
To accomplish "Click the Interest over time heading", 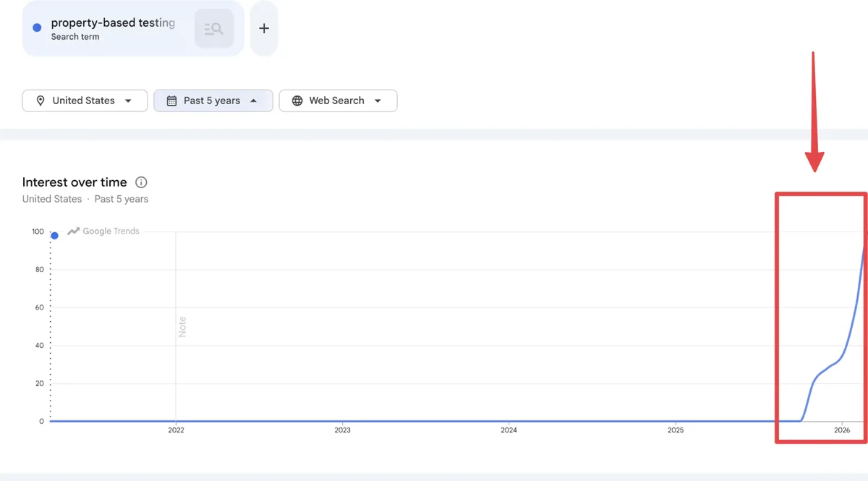I will (x=73, y=182).
